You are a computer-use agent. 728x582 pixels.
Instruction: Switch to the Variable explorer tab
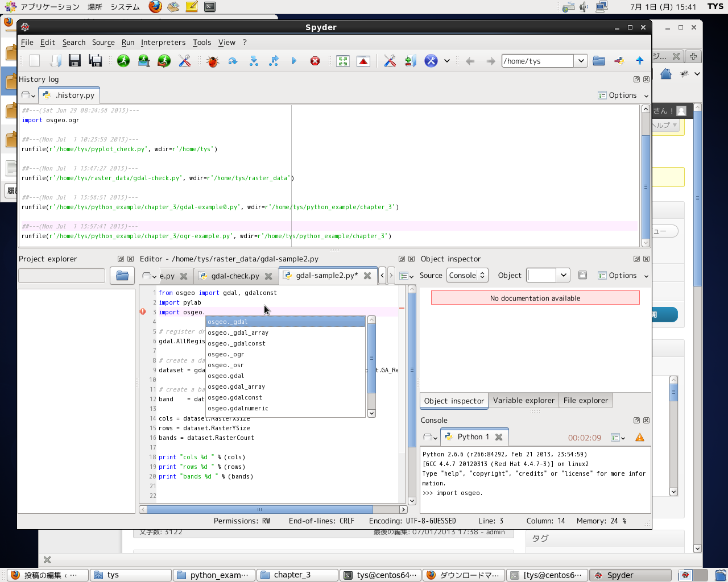point(523,401)
